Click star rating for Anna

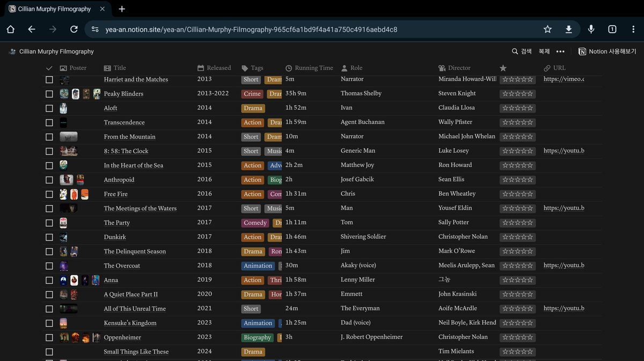518,280
